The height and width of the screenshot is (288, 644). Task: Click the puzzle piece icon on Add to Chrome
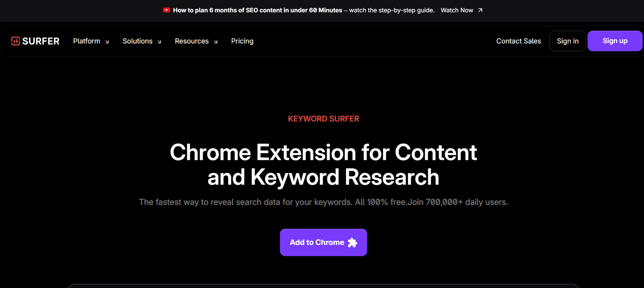(x=352, y=242)
